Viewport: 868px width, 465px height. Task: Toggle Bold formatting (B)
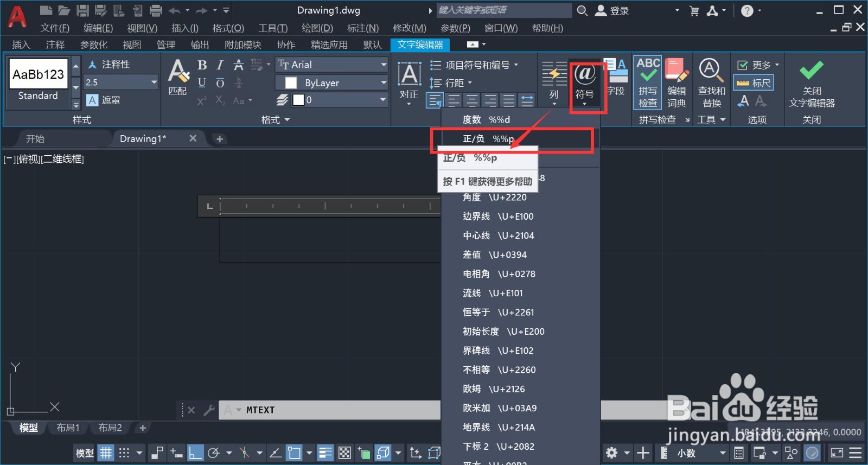point(202,65)
